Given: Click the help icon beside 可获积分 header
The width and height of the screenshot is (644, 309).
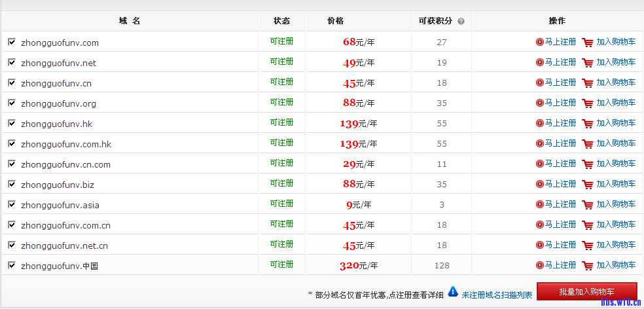Looking at the screenshot, I should pyautogui.click(x=461, y=22).
